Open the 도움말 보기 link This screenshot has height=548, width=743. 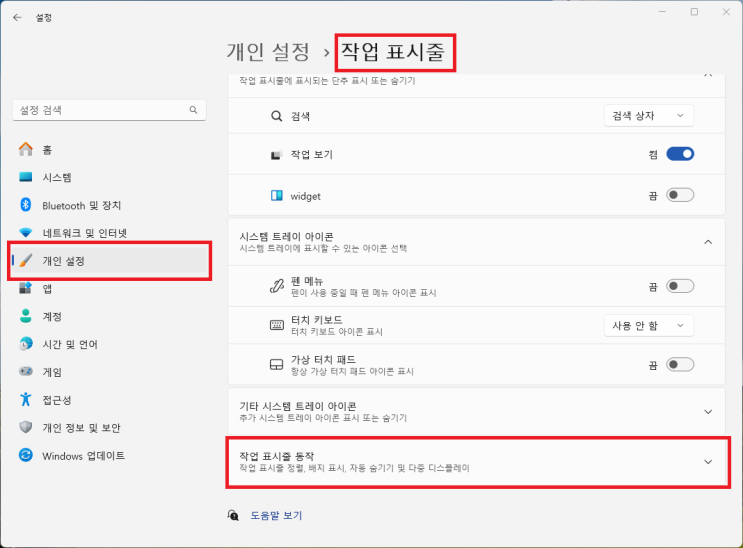coord(276,515)
